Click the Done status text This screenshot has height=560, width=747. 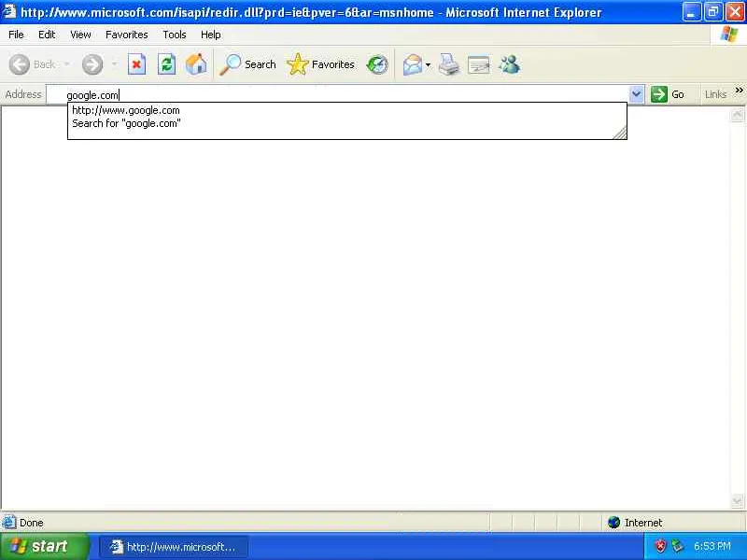tap(32, 523)
